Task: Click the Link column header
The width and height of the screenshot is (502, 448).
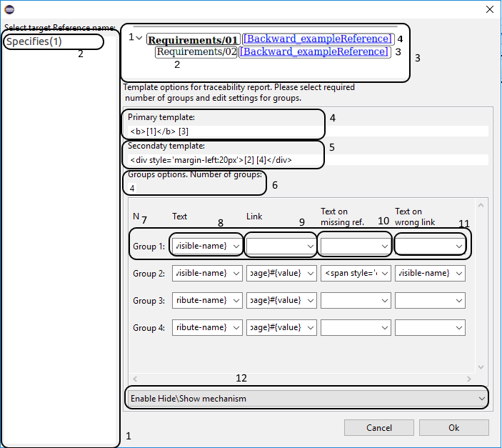Action: (254, 216)
